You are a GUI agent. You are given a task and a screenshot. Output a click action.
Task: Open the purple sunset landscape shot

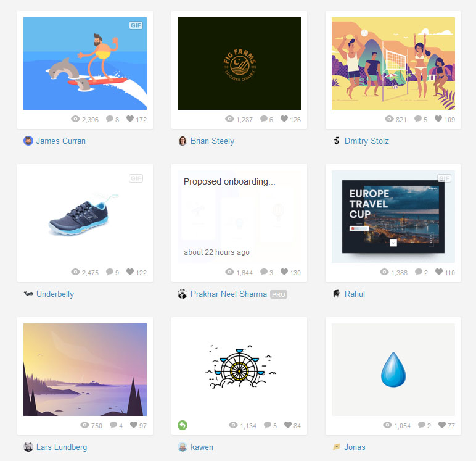point(85,370)
